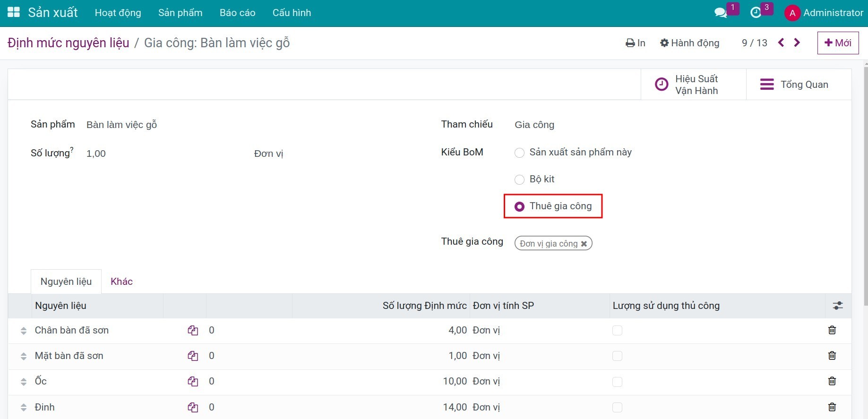Delete the Mặt bàn đã sơn row
The image size is (868, 419).
pyautogui.click(x=832, y=356)
